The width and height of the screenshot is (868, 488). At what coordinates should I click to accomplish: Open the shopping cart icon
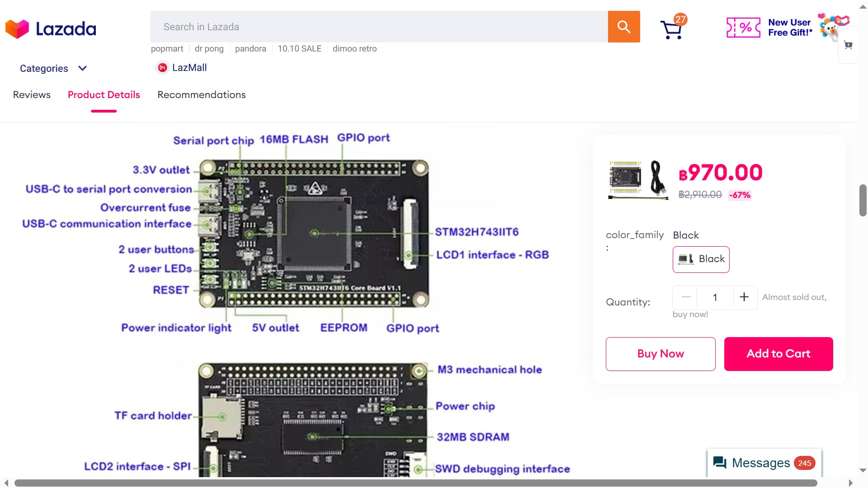click(671, 29)
